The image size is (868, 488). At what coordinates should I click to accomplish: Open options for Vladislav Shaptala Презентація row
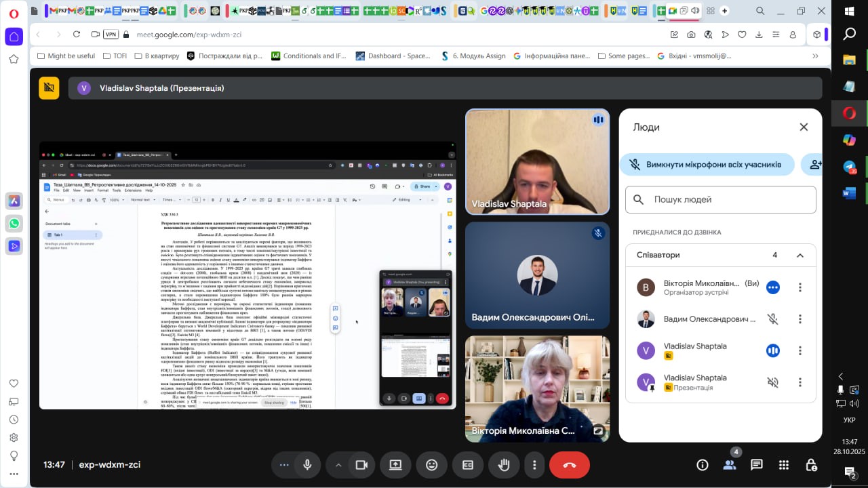[x=800, y=382]
